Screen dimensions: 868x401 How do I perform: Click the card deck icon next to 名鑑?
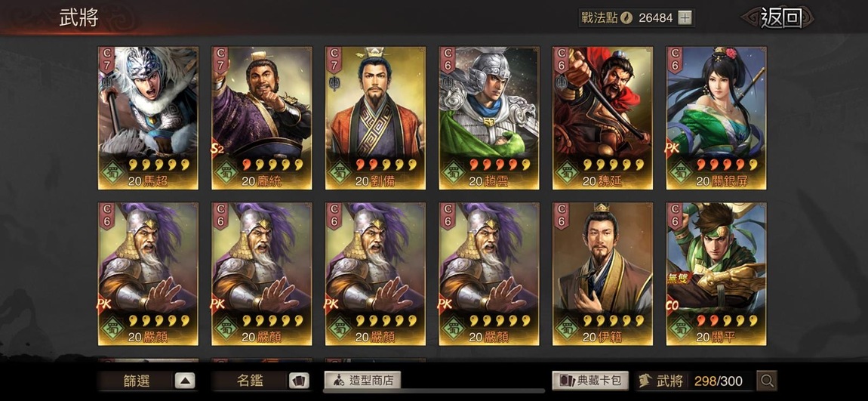point(298,381)
